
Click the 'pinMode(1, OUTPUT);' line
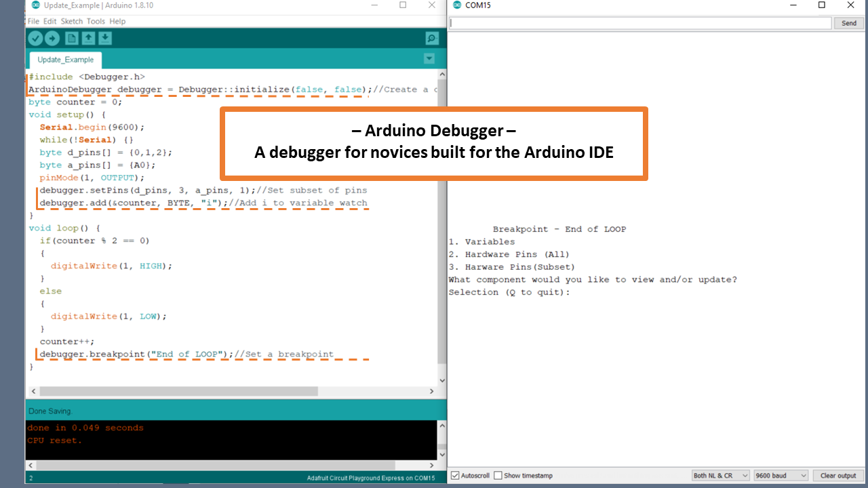tap(92, 178)
